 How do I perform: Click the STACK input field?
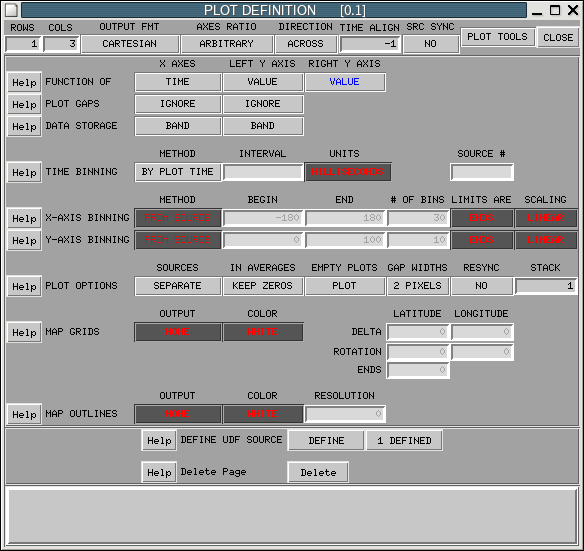(x=546, y=286)
